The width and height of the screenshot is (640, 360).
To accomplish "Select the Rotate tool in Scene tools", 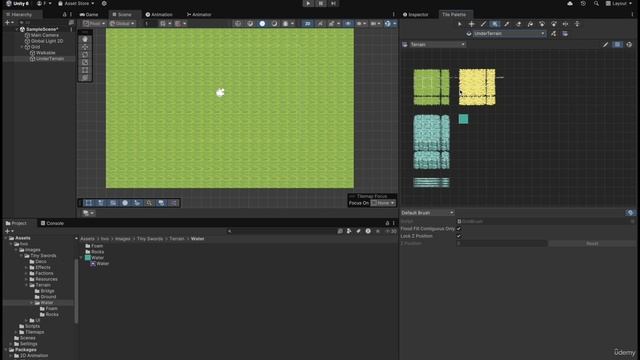I will [85, 55].
